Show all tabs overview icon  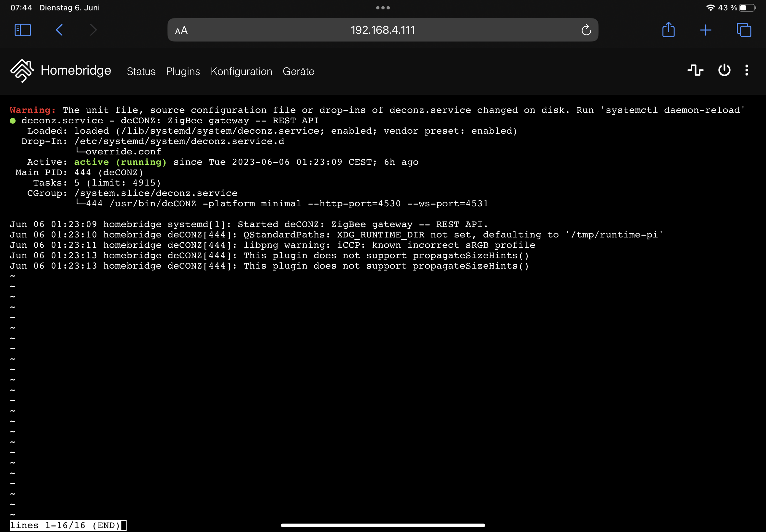744,30
